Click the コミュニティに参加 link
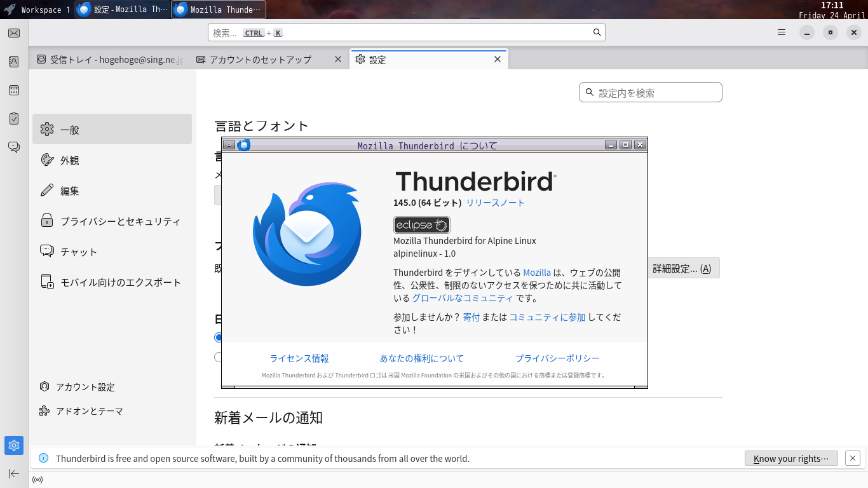868x488 pixels. pos(547,317)
